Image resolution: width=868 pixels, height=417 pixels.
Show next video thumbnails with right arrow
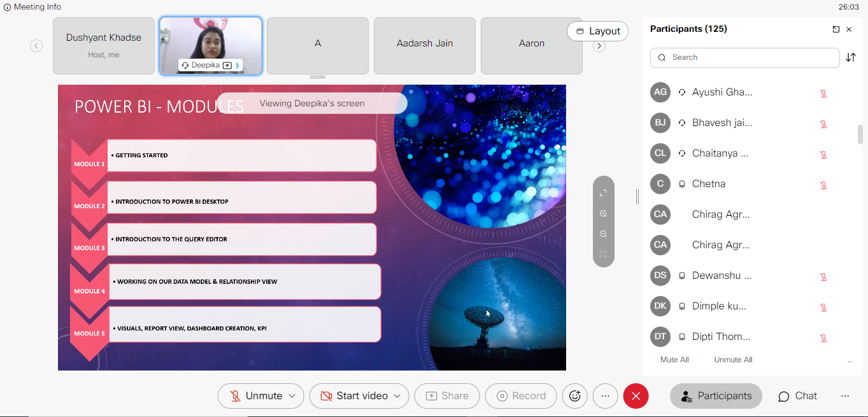coord(599,46)
